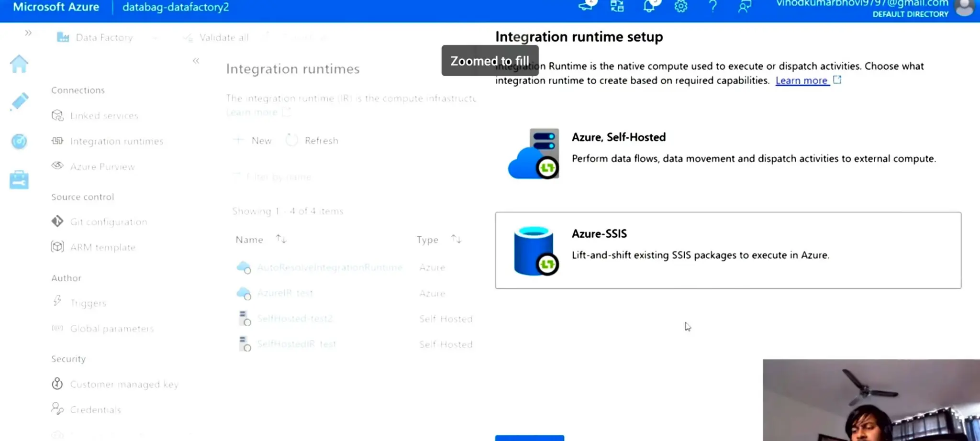This screenshot has width=980, height=441.
Task: Open the Author pencil icon
Action: coord(19,101)
